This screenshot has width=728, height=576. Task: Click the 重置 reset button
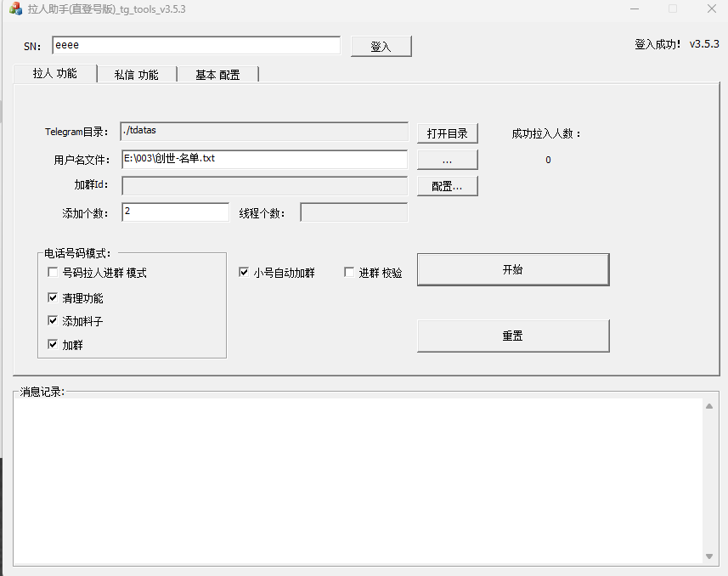(x=512, y=336)
